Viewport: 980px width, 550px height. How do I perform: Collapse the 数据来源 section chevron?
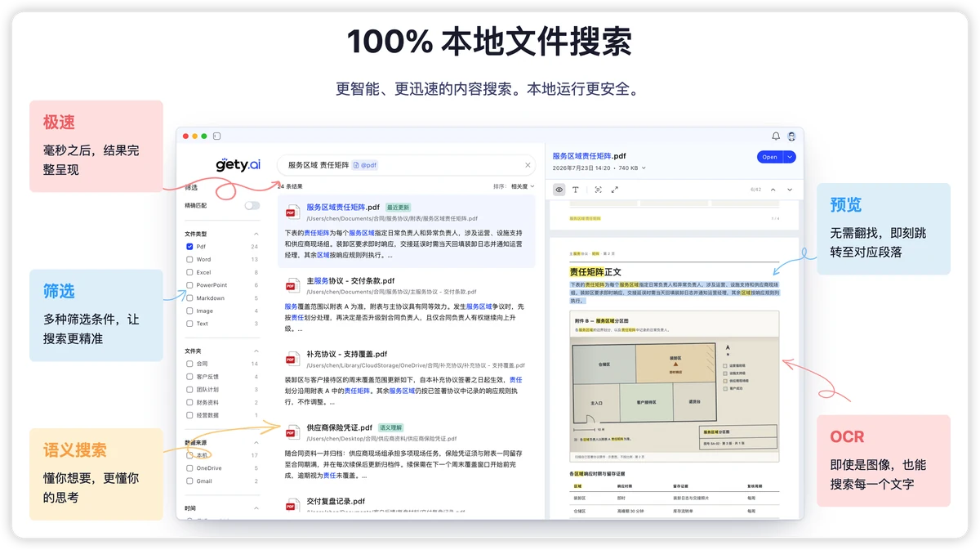255,442
